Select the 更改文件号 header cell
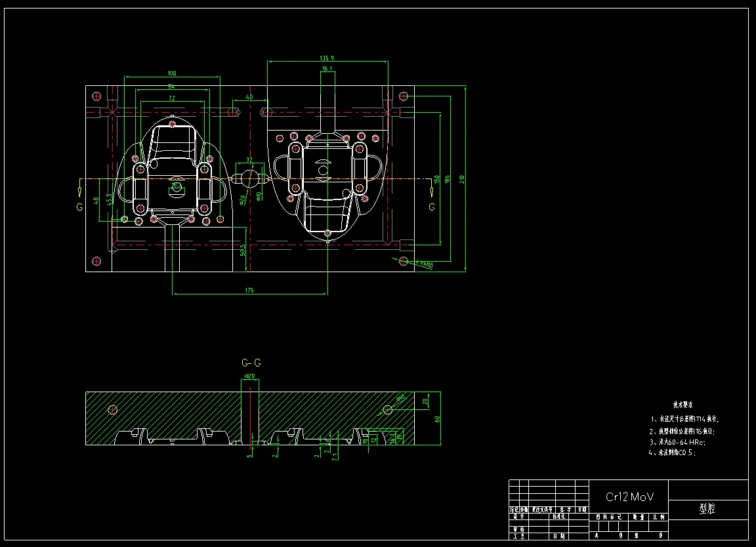The image size is (756, 547). (542, 510)
